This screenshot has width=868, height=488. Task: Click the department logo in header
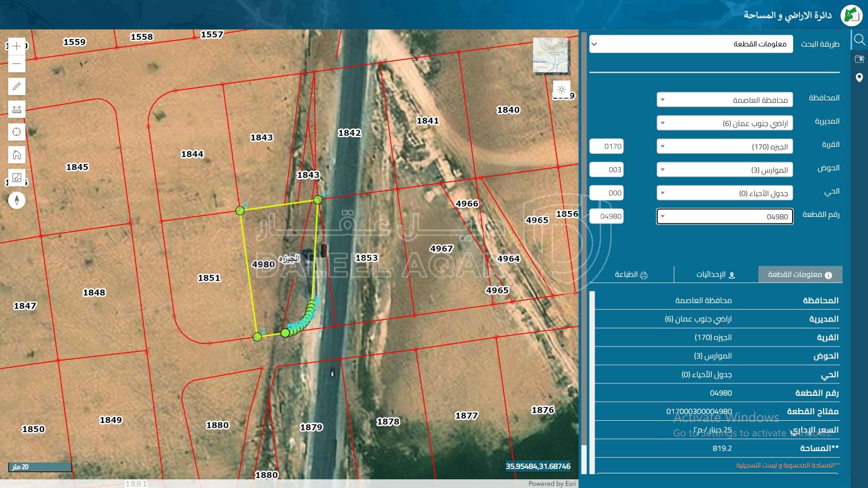[851, 15]
